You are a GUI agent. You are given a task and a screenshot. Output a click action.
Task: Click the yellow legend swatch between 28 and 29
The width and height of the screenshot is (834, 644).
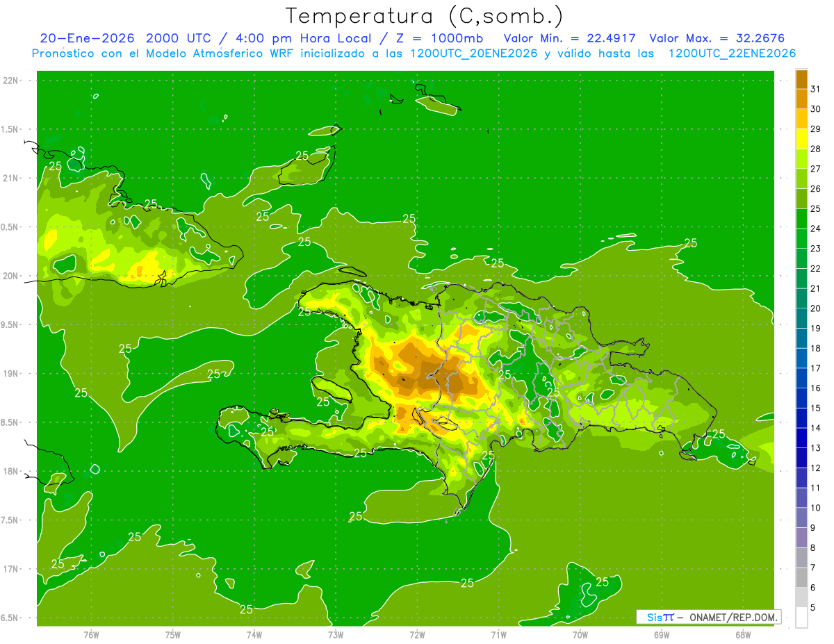pos(801,139)
